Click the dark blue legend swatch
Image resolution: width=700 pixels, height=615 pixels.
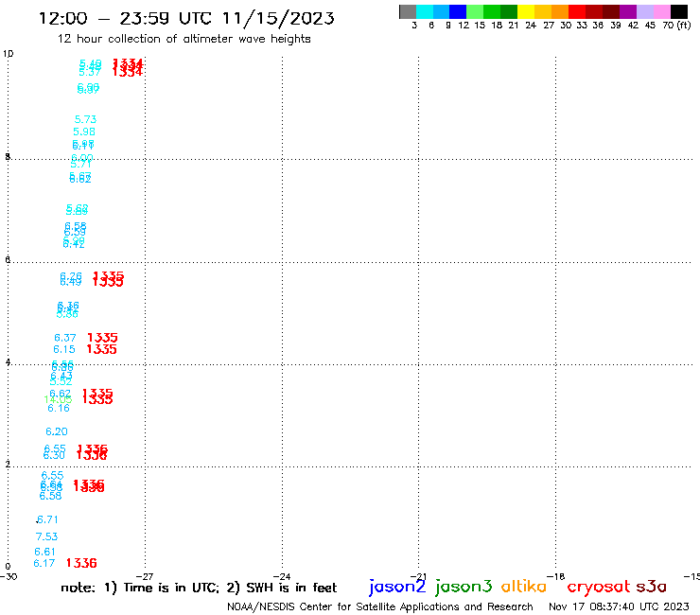458,11
